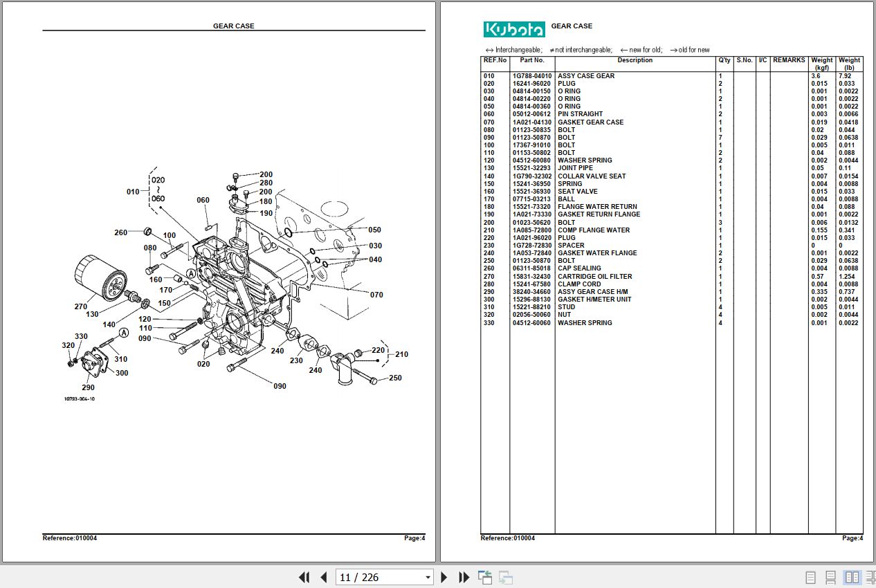Go to the next page
The height and width of the screenshot is (588, 876).
444,577
